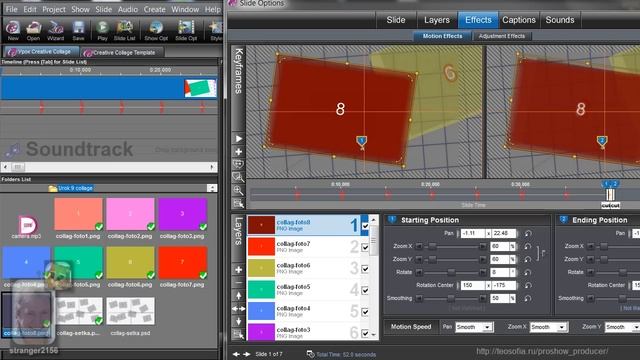The width and height of the screenshot is (640, 360).
Task: Adjust the Starting Position Smoothing slider
Action: coord(451,298)
